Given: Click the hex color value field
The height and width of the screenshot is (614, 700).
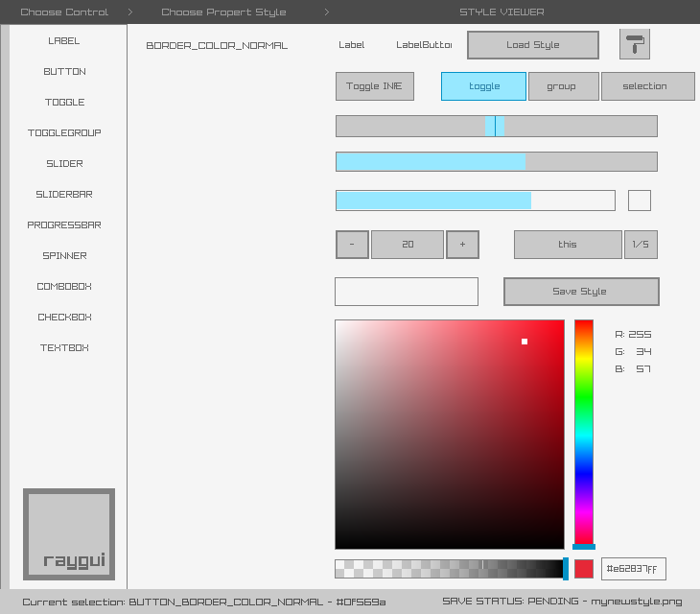Looking at the screenshot, I should tap(633, 569).
